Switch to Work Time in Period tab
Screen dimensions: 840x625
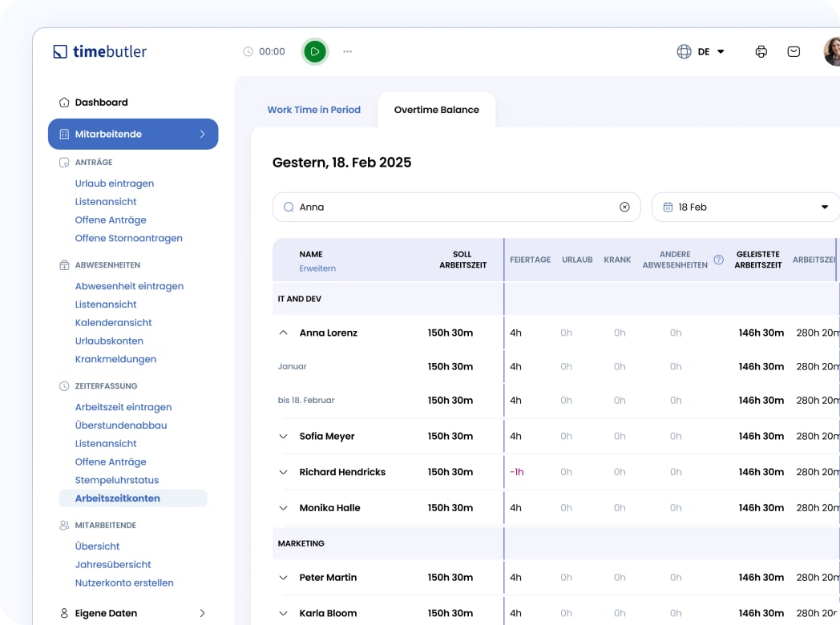point(313,110)
